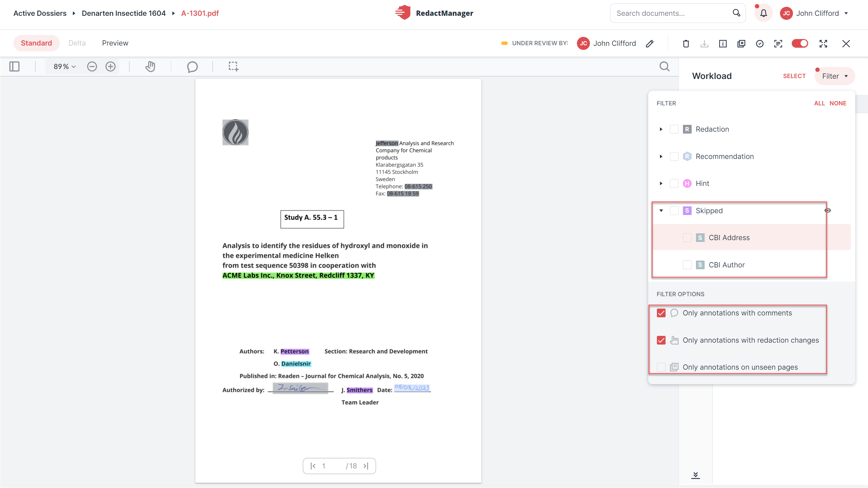The width and height of the screenshot is (868, 488).
Task: Toggle the left sidebar panel icon
Action: (15, 66)
